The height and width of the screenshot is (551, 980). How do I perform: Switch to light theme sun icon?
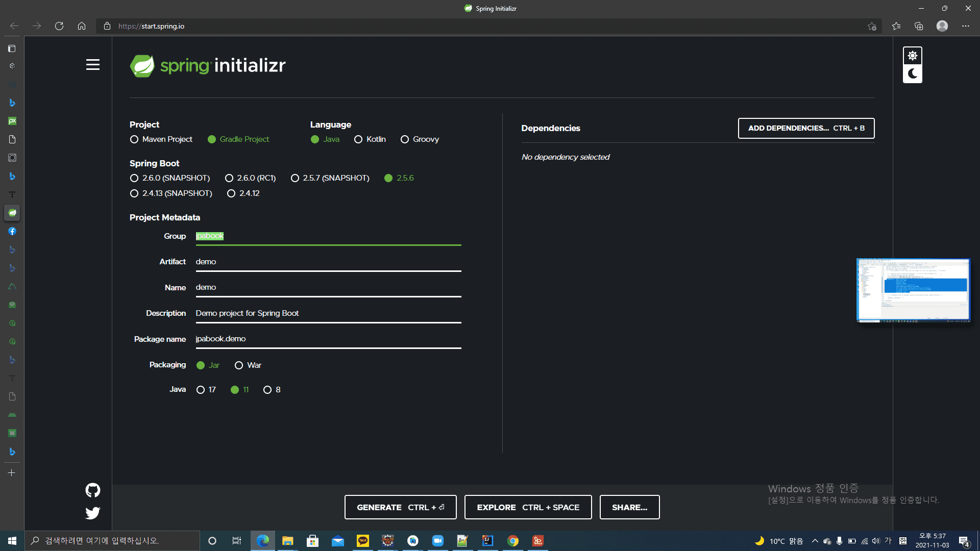[x=913, y=56]
